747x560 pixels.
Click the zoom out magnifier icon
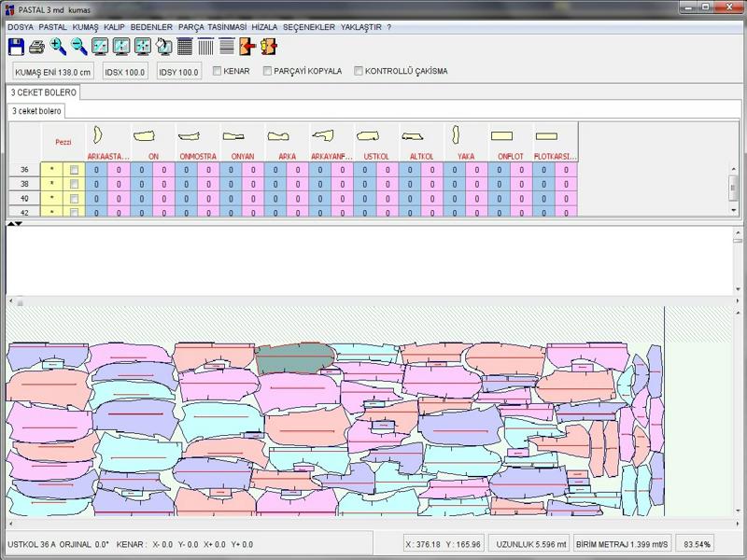(79, 47)
